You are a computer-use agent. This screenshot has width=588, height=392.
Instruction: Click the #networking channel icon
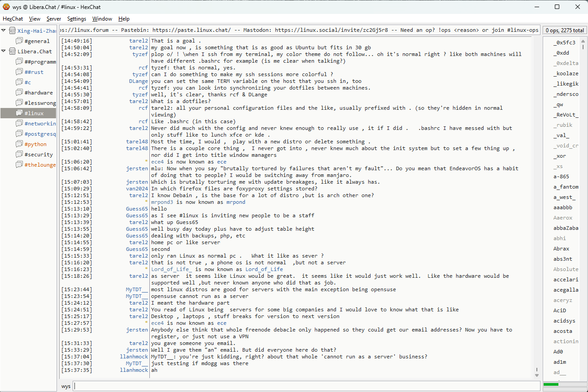point(19,124)
